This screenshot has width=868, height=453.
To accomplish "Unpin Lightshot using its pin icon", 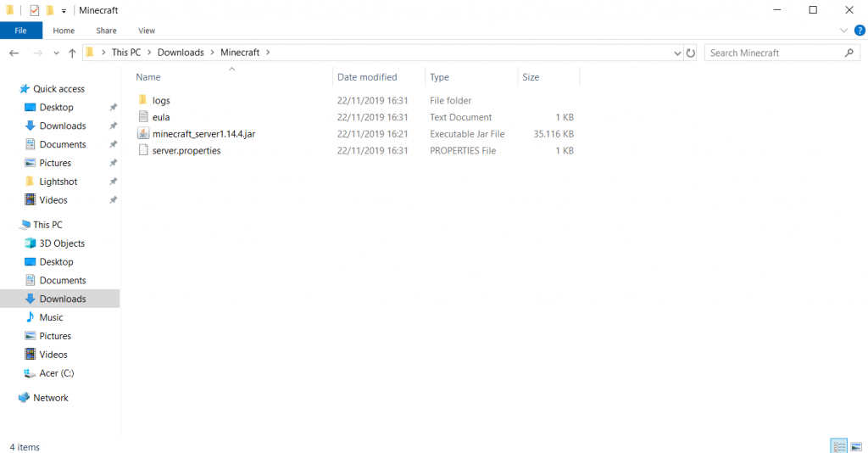I will (x=113, y=182).
